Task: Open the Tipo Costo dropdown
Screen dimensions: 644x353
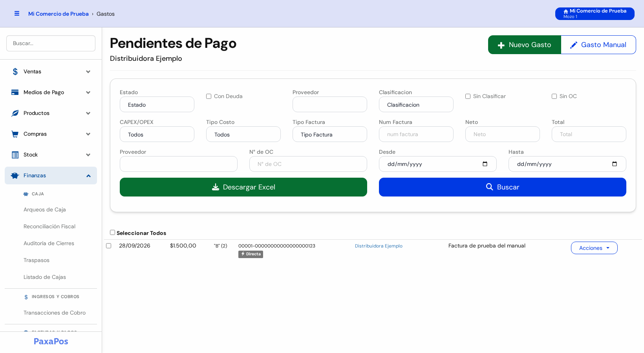Action: (x=243, y=134)
